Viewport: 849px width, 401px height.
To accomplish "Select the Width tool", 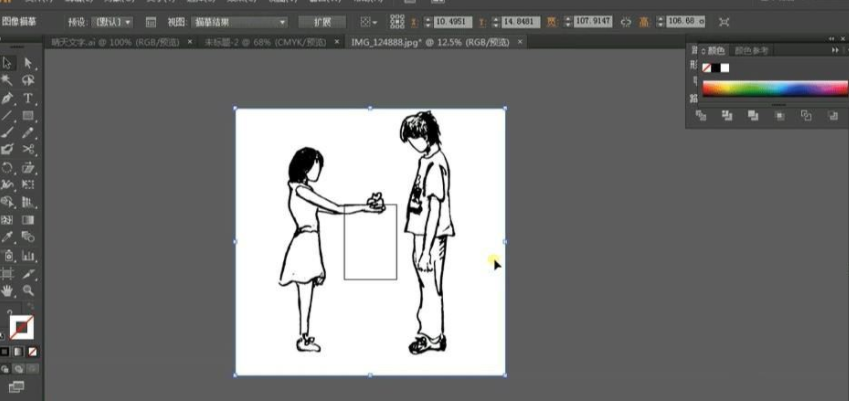I will pos(7,185).
